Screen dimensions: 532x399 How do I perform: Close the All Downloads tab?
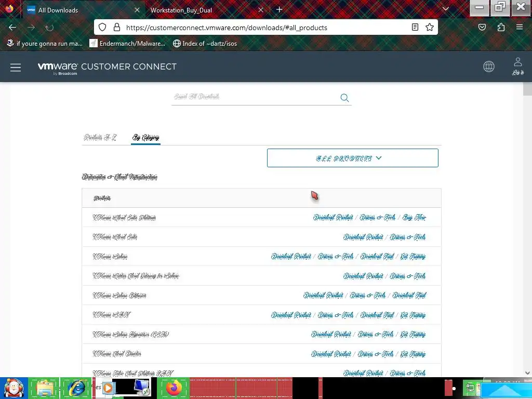[137, 10]
